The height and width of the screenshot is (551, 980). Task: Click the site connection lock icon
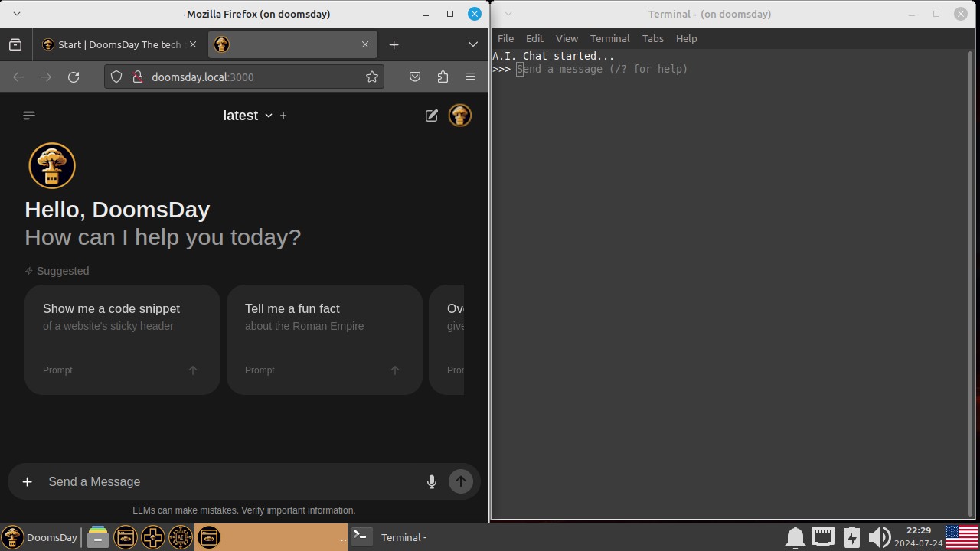pyautogui.click(x=138, y=77)
